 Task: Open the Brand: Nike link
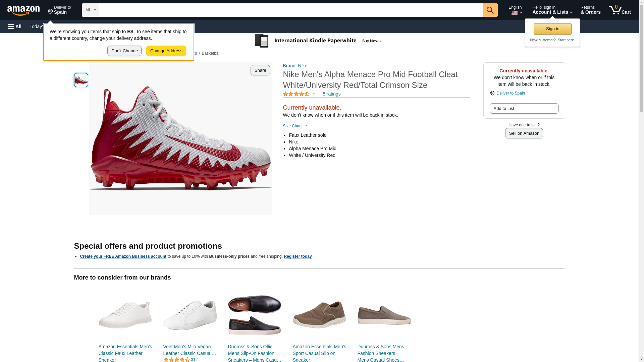tap(295, 66)
